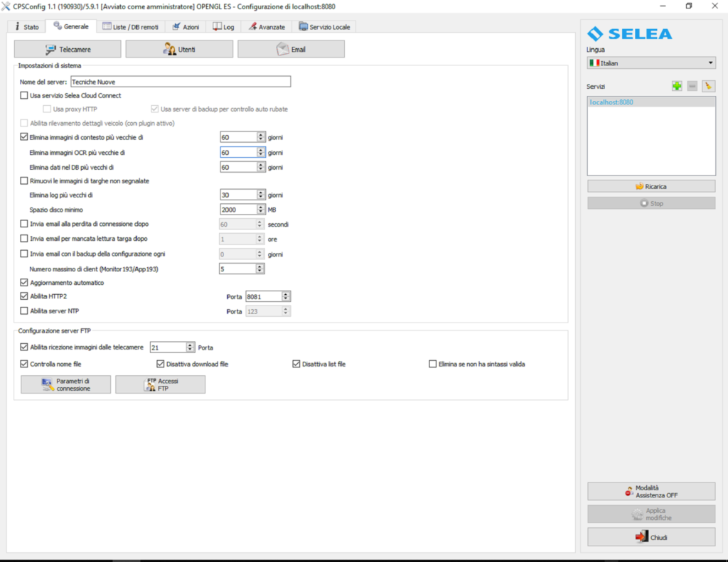Open Utenti user management
Screen dimensions: 728x562
point(179,49)
